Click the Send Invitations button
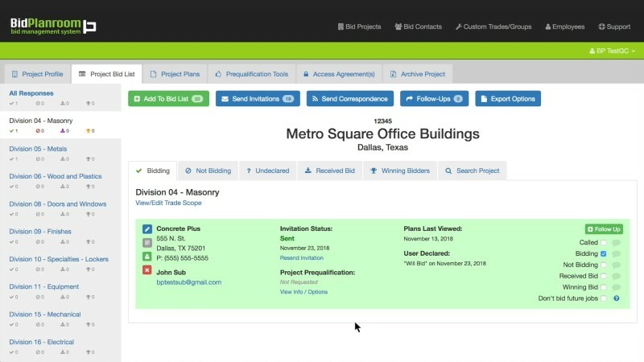Image resolution: width=644 pixels, height=362 pixels. (x=258, y=98)
